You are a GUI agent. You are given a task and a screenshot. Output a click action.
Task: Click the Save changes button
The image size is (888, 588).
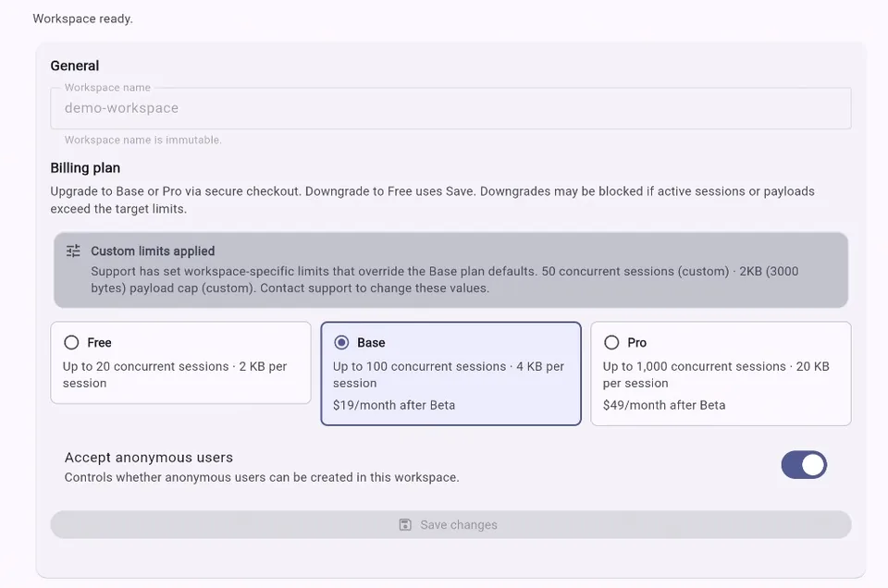tap(450, 524)
